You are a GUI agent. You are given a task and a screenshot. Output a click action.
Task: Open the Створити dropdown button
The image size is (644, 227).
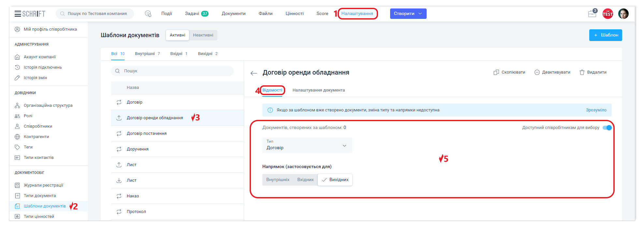[x=408, y=14]
